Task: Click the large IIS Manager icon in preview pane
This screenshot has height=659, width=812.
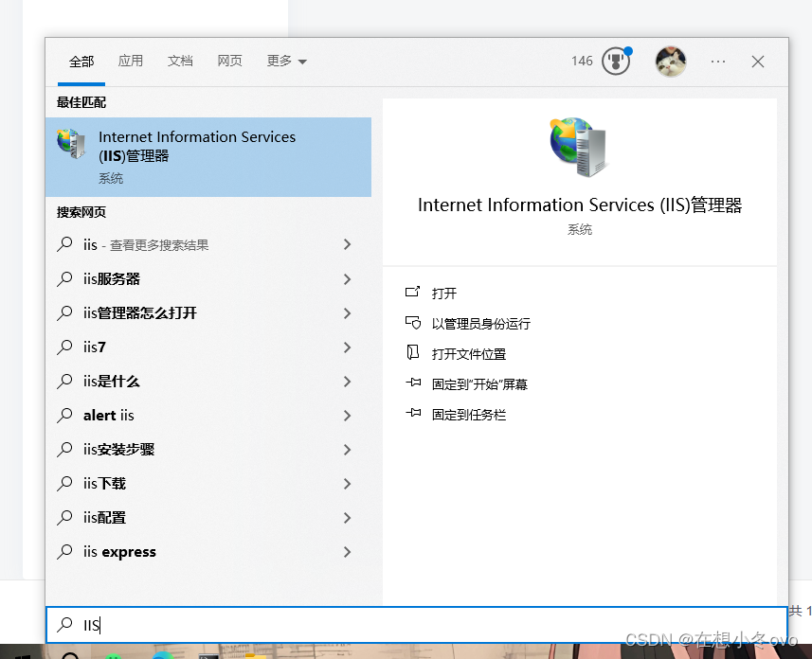Action: click(579, 147)
